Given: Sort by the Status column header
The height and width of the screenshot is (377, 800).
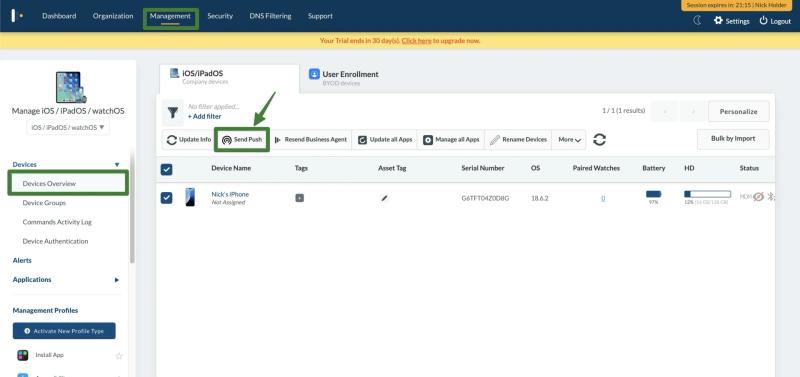Looking at the screenshot, I should point(749,168).
